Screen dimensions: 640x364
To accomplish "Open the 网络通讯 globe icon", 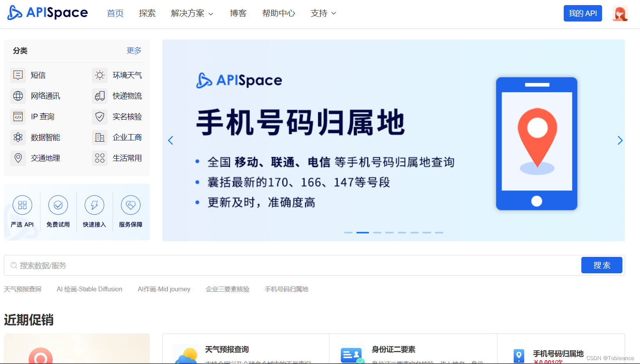I will tap(18, 96).
